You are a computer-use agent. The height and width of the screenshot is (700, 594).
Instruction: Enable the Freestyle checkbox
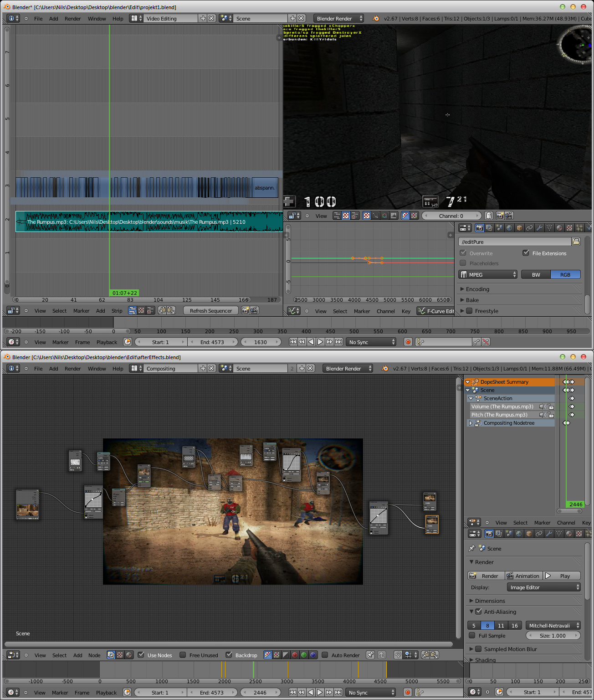pos(469,311)
